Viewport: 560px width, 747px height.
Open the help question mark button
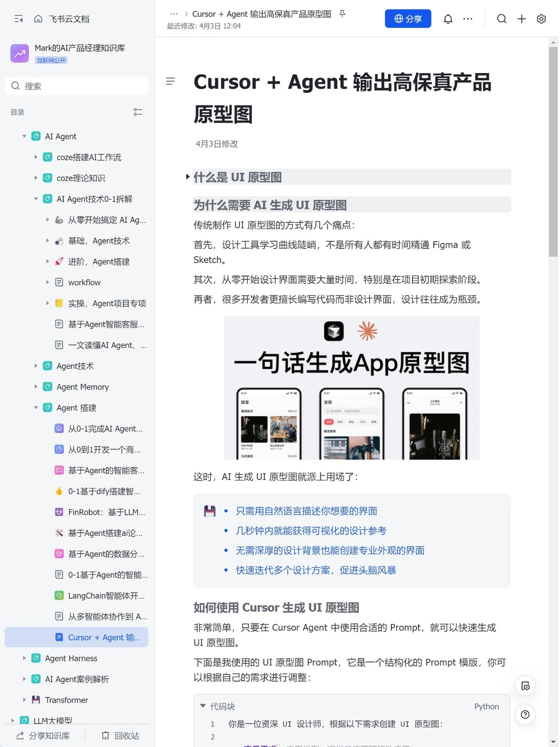click(525, 715)
